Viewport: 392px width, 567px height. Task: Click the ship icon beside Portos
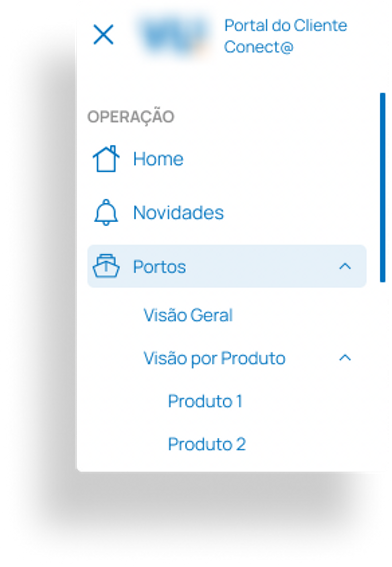point(106,266)
